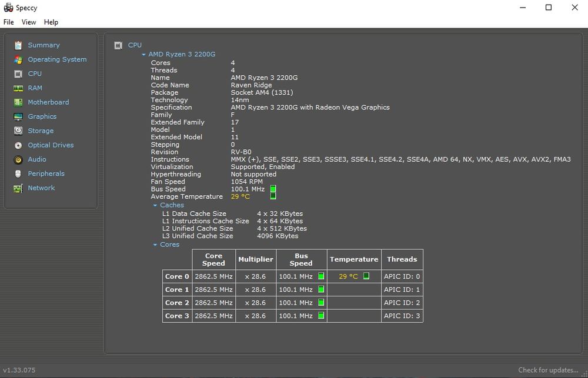The height and width of the screenshot is (378, 588).
Task: Collapse the Caches section arrow
Action: point(155,205)
